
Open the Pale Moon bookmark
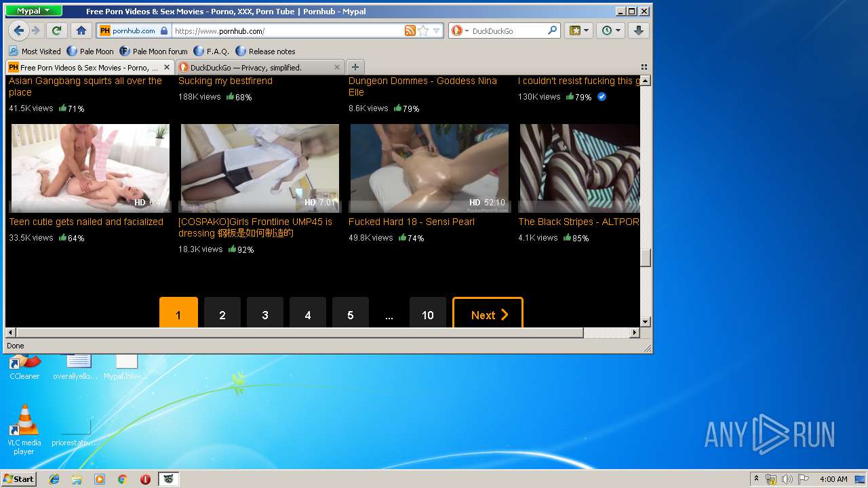(91, 51)
